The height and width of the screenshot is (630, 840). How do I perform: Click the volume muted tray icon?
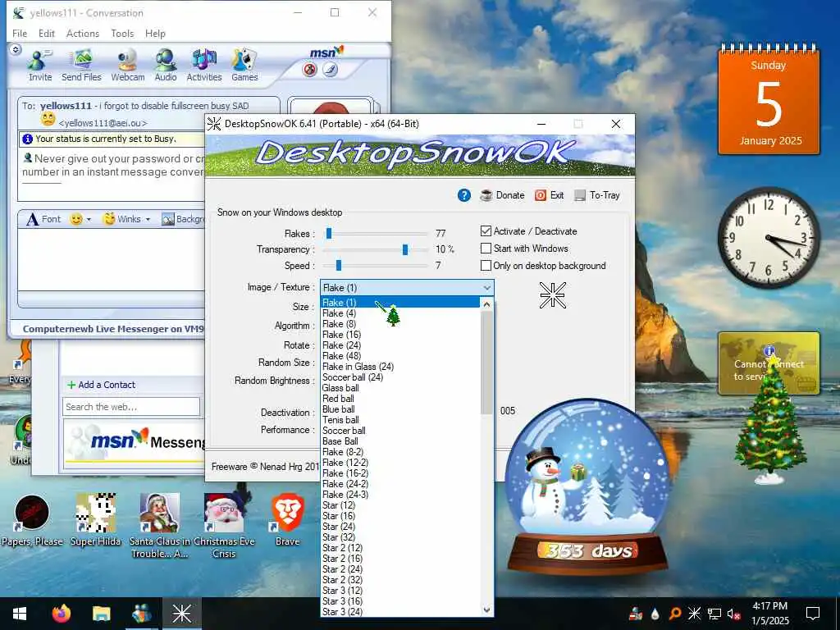tap(733, 614)
